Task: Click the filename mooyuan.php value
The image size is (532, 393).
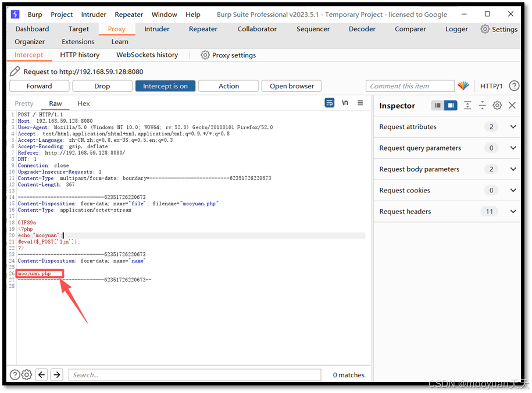Action: [x=199, y=203]
